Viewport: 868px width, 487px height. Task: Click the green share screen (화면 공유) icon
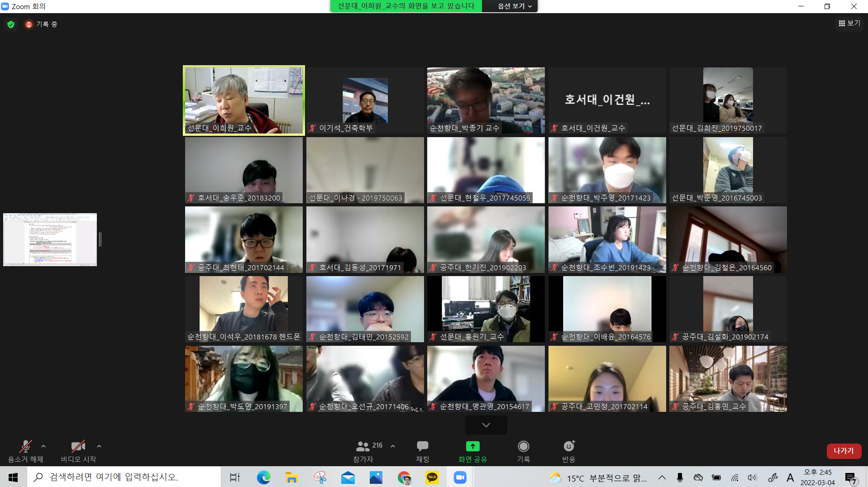[x=472, y=447]
